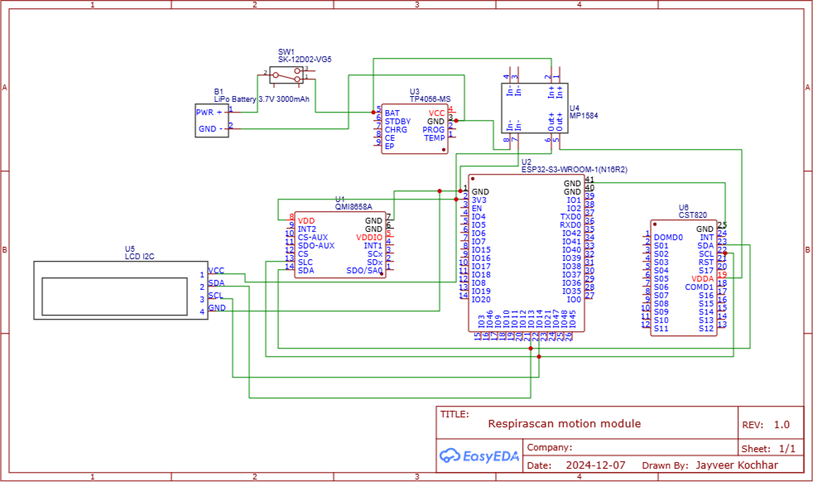Select the B1 LiPo battery component
This screenshot has height=482, width=813.
tap(212, 120)
